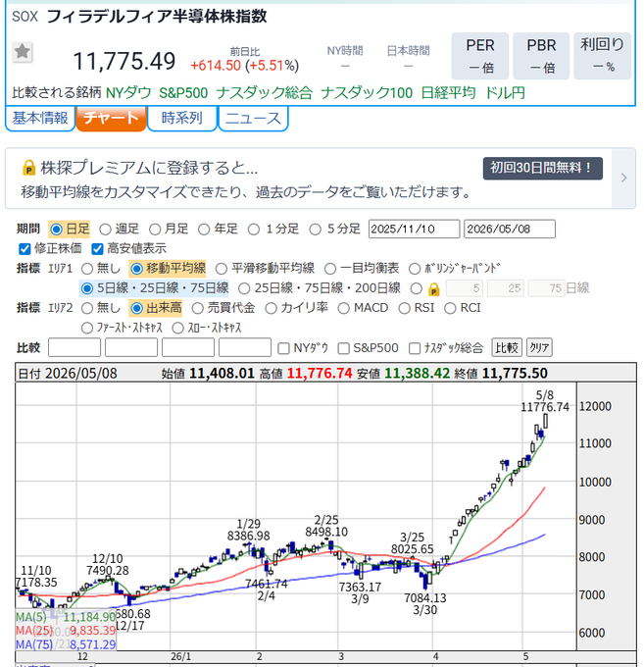
Task: Open the banner's right chevron arrow
Action: point(623,178)
